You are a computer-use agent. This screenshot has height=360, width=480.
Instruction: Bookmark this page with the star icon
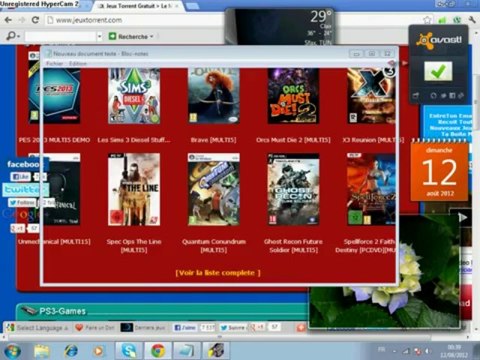[x=427, y=20]
